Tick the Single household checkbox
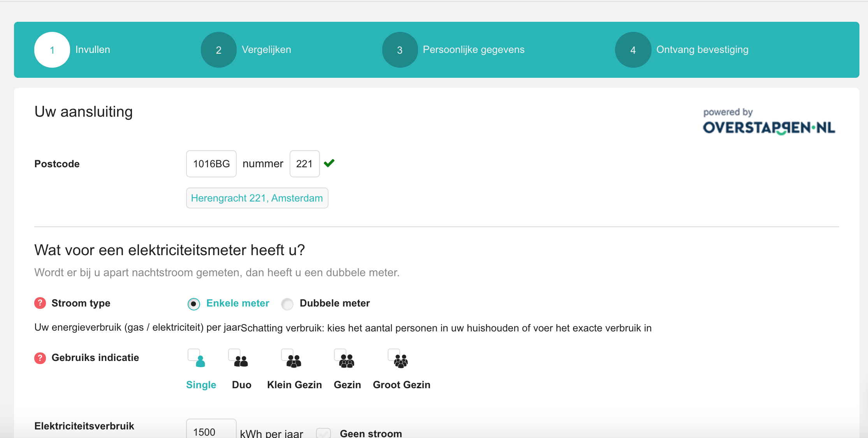 pos(193,355)
